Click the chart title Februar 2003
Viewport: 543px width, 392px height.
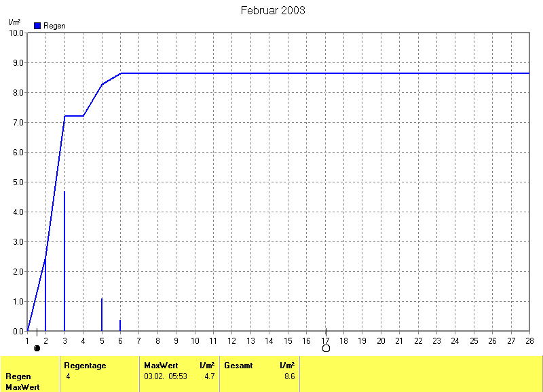coord(273,10)
